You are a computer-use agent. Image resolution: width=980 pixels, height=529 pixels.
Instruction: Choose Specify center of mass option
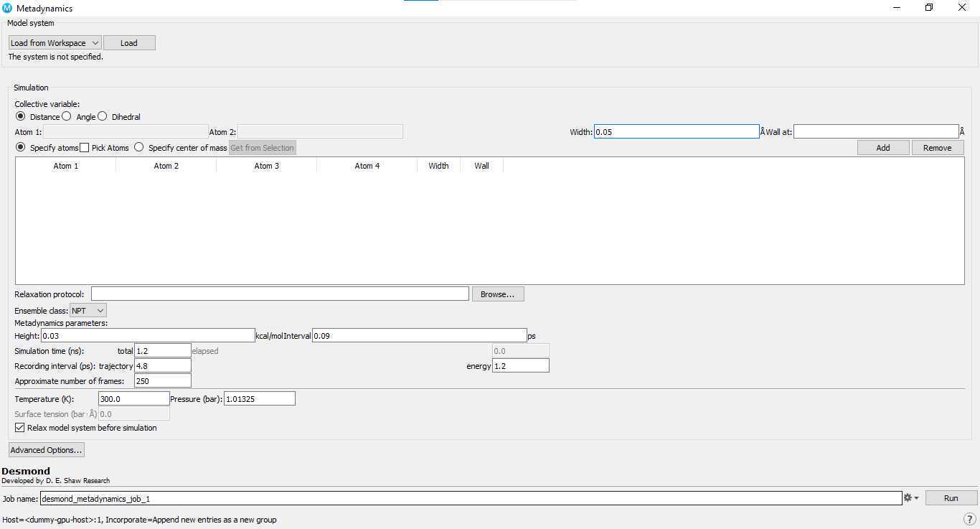pos(139,147)
